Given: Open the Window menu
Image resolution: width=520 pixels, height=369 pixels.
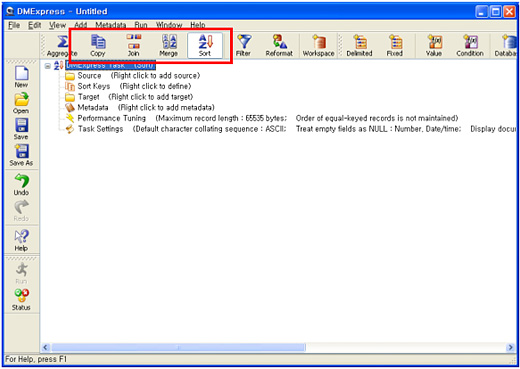Looking at the screenshot, I should click(169, 25).
